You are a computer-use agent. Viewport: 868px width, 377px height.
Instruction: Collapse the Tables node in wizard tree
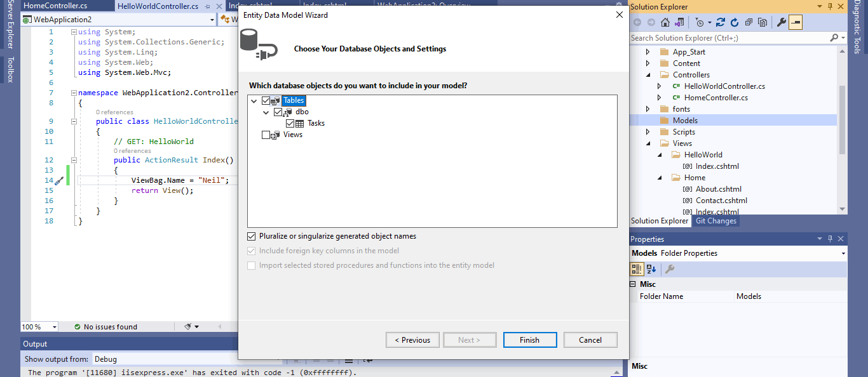tap(254, 100)
